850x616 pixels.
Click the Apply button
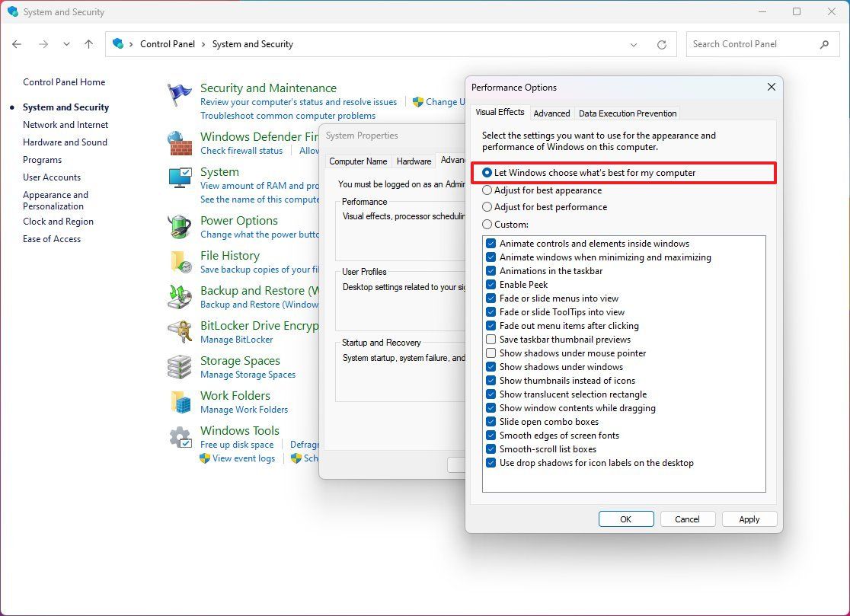[749, 519]
